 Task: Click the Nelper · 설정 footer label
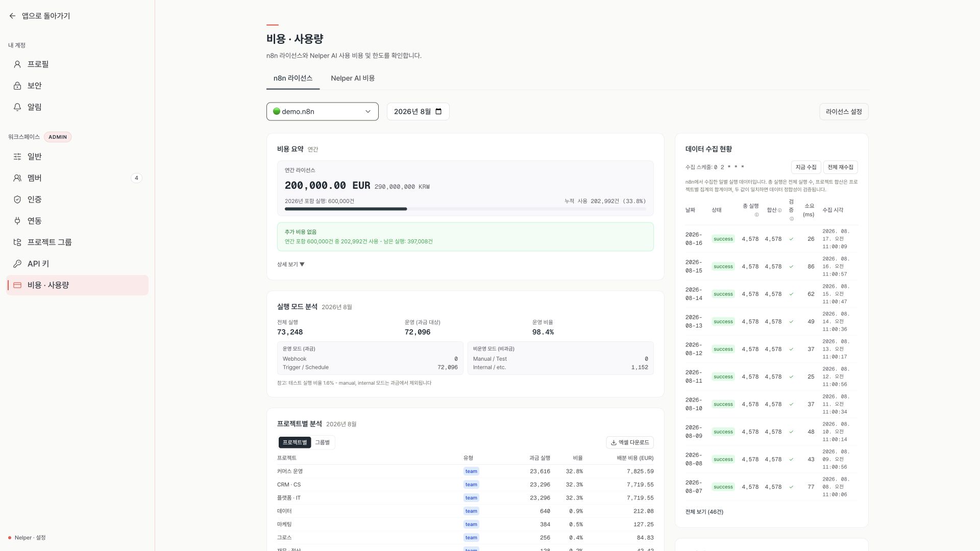[x=30, y=538]
